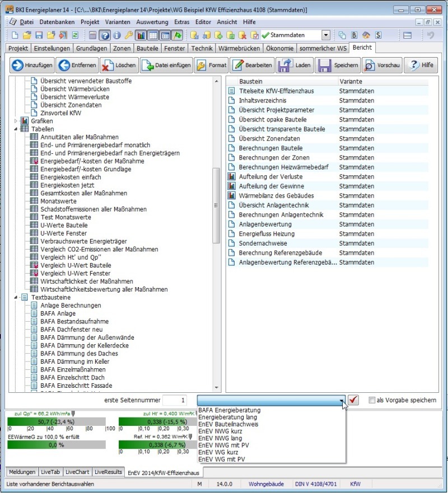Image resolution: width=448 pixels, height=493 pixels.
Task: Select 'BAFA Dachfenster neu' text block
Action: point(72,330)
